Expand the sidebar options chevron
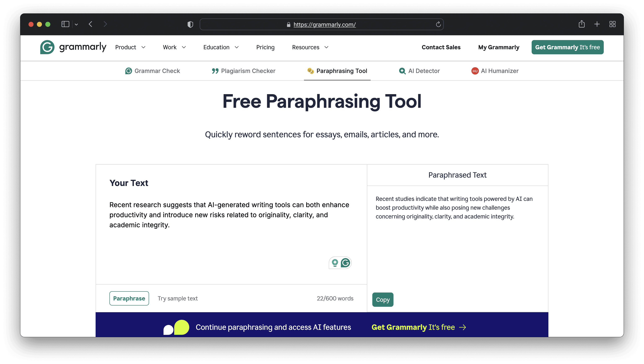The height and width of the screenshot is (364, 644). (x=77, y=24)
